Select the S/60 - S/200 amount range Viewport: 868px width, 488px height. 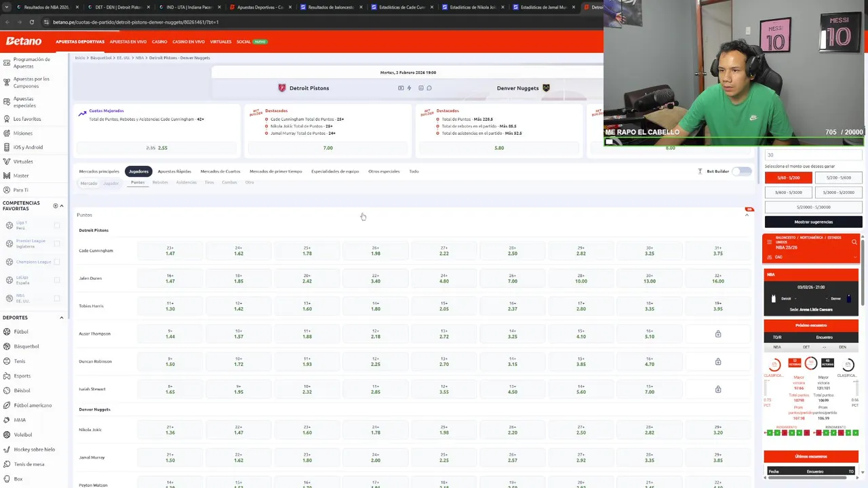788,178
